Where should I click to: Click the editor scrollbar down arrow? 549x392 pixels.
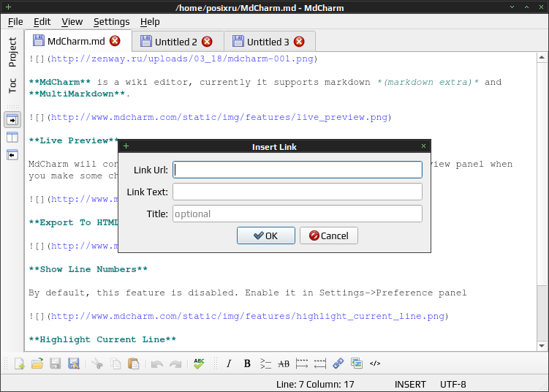pyautogui.click(x=542, y=346)
